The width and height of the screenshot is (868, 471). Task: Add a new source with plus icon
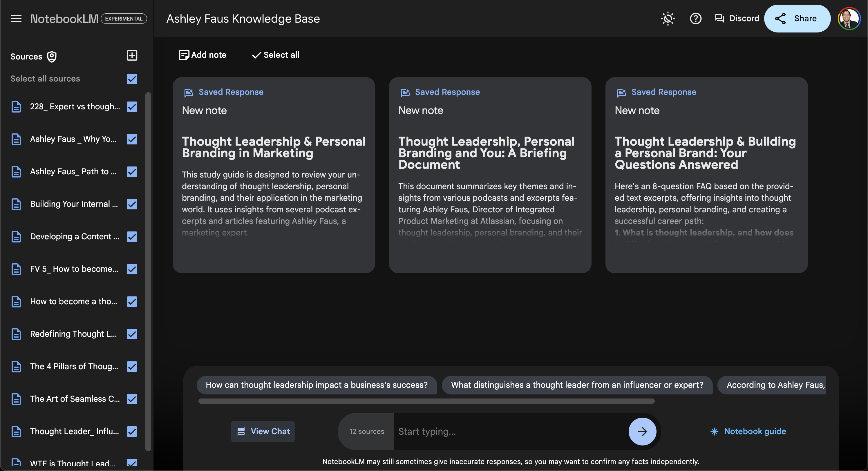[132, 56]
